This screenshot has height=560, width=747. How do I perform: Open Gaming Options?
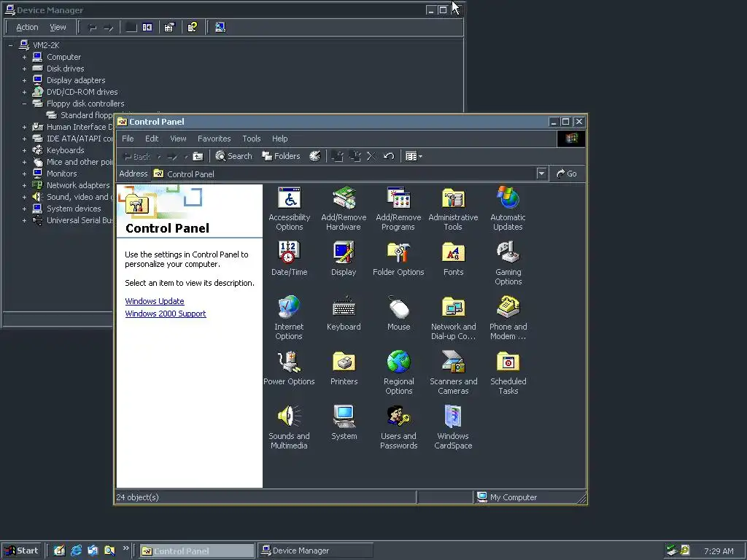coord(508,263)
